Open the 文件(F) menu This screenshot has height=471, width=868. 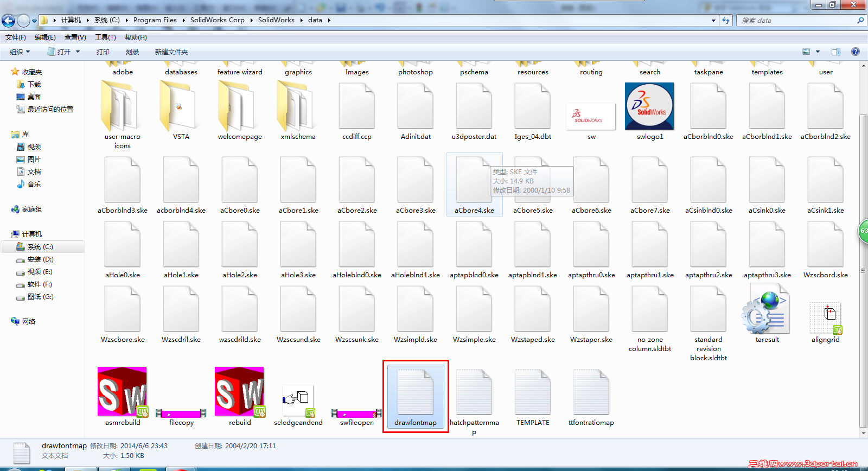tap(16, 37)
